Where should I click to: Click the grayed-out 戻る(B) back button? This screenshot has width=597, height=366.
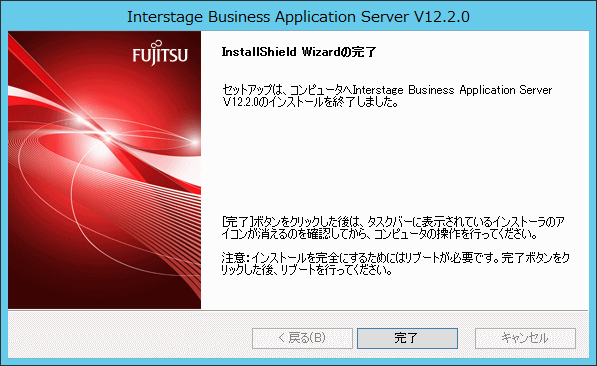tap(302, 338)
